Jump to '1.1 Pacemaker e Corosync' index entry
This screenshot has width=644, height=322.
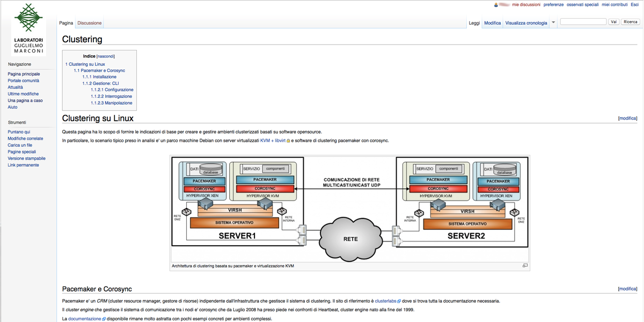tap(99, 70)
